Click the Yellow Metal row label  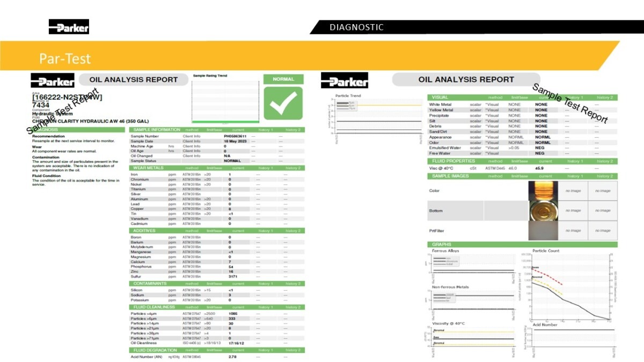441,110
